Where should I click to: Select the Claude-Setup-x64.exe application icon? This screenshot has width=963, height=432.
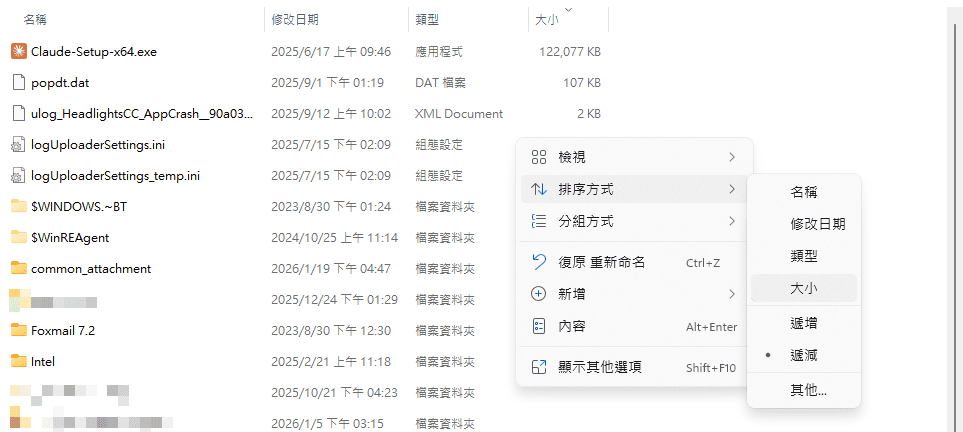point(19,52)
